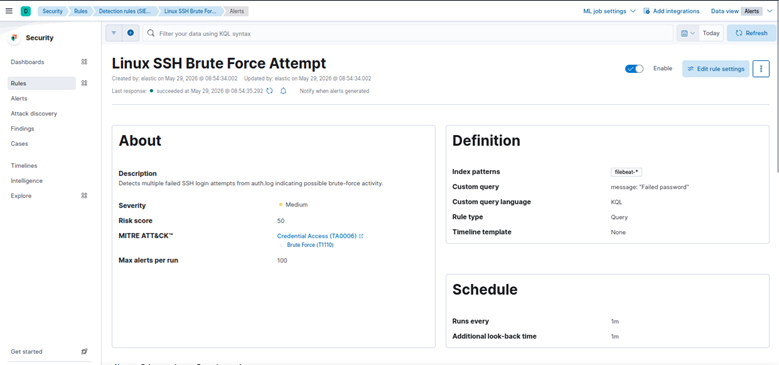
Task: Click the Today date range
Action: coord(711,33)
